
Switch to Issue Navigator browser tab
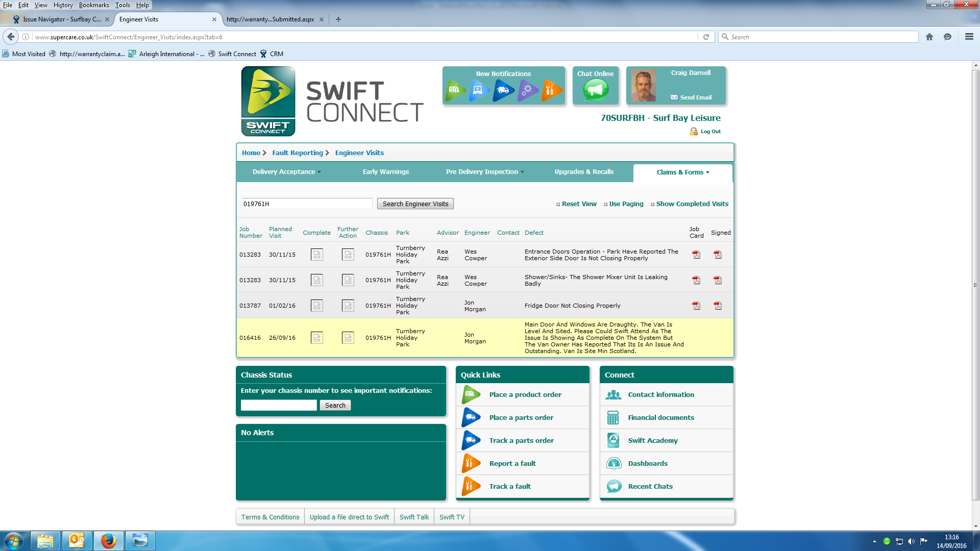point(61,19)
